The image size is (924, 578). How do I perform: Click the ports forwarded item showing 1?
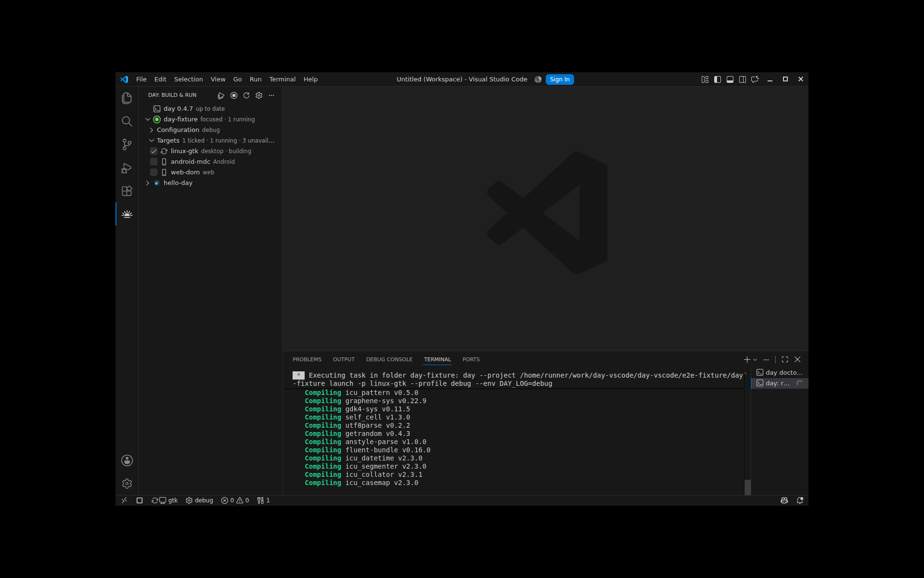coord(263,500)
